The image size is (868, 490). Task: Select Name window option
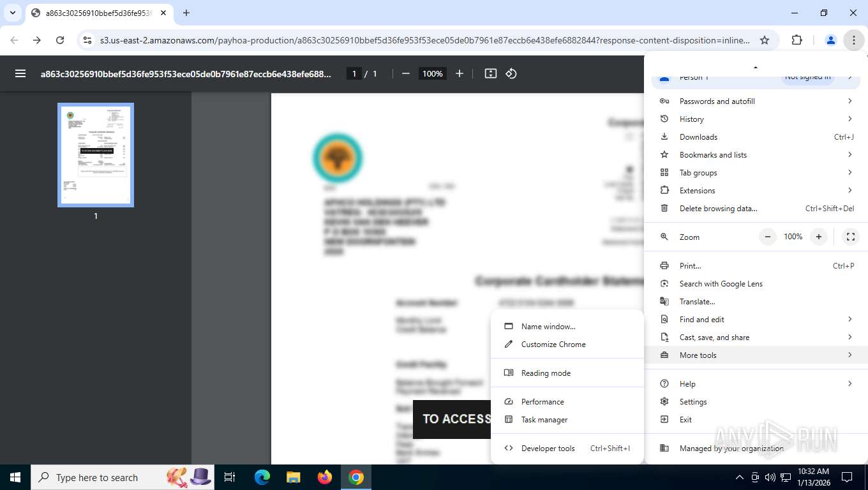[x=567, y=327]
